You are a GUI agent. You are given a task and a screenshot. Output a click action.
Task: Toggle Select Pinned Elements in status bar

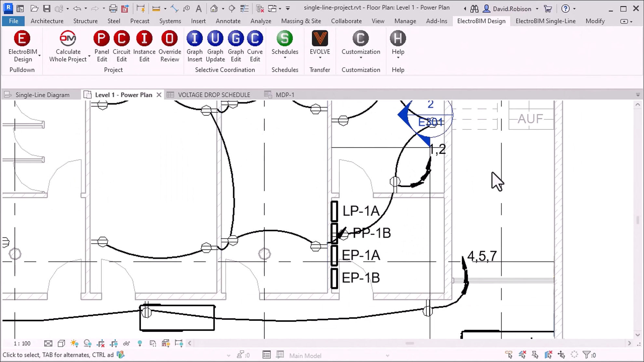pos(535,355)
